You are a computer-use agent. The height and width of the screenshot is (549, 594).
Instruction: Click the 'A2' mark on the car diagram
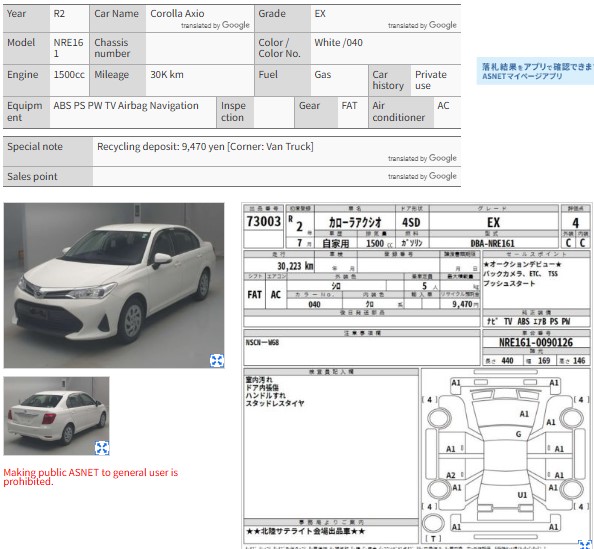click(451, 475)
